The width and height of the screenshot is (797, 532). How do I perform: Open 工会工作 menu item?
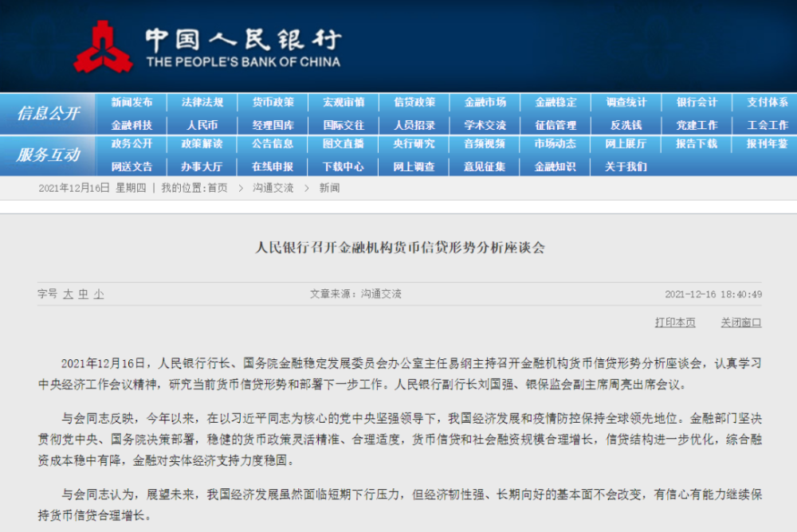768,125
